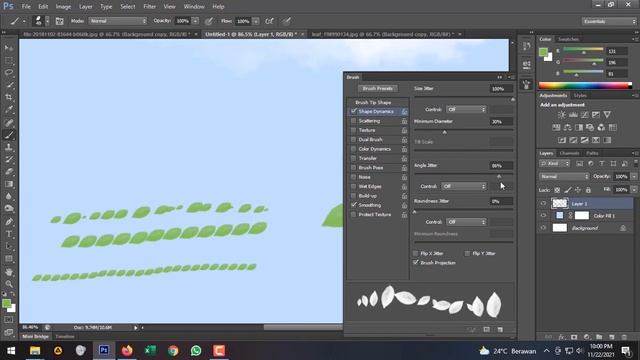Viewport: 640px width, 360px height.
Task: Create a new layer in Layers panel
Action: 611,337
